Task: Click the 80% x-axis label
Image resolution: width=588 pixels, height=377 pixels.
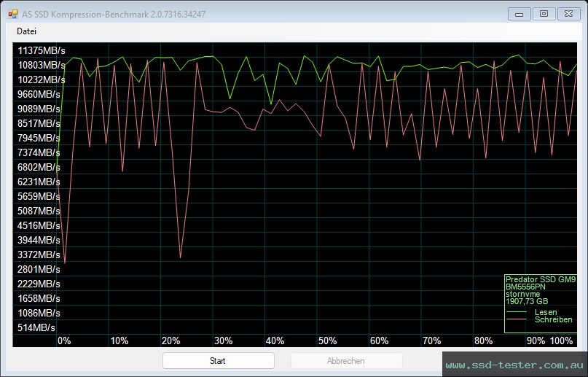Action: pos(483,341)
